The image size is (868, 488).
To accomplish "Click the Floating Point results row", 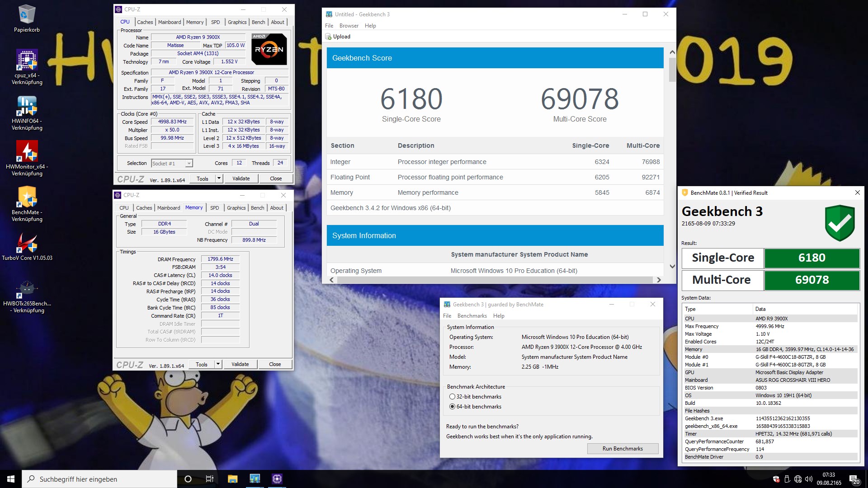I will 495,177.
